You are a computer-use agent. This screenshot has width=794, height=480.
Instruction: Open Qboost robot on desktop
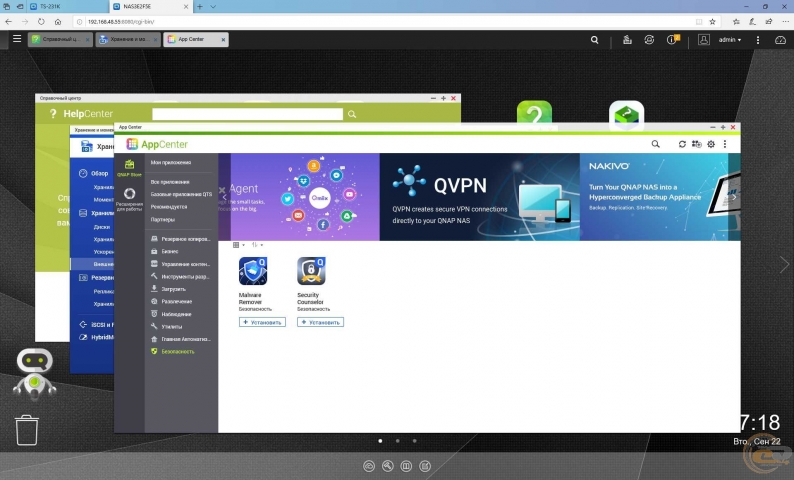(34, 374)
